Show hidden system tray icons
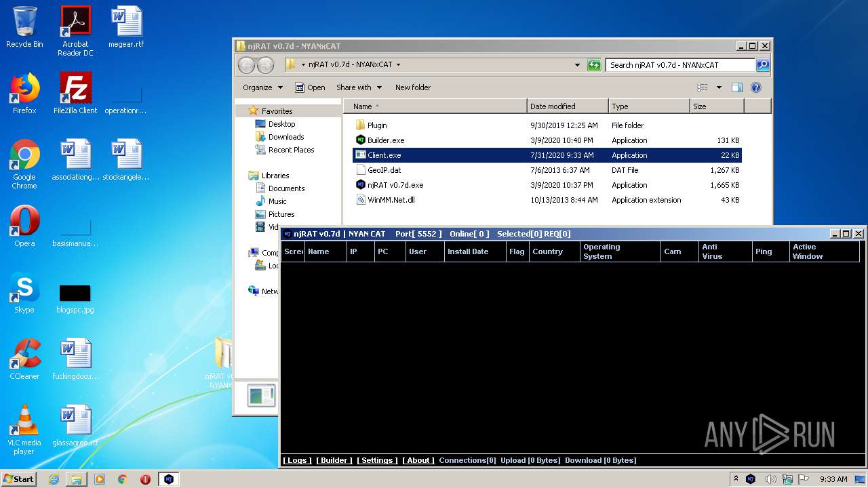This screenshot has height=488, width=868. tap(736, 479)
